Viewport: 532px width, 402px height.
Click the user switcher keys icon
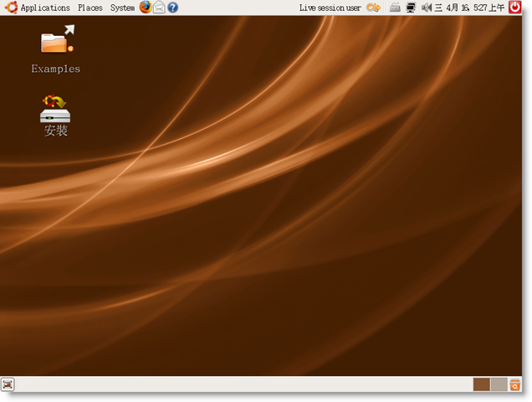[373, 8]
